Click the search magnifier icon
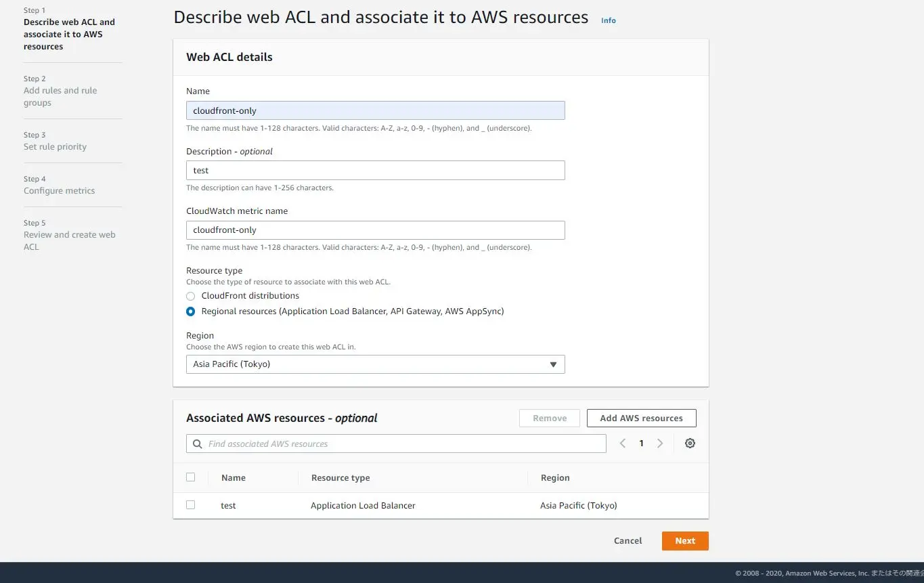The image size is (924, 583). 198,444
